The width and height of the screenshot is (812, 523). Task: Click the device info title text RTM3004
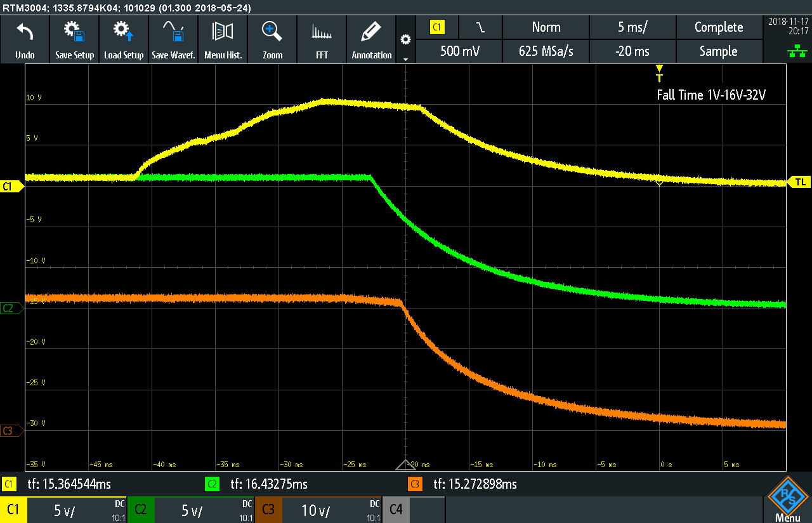(x=126, y=7)
